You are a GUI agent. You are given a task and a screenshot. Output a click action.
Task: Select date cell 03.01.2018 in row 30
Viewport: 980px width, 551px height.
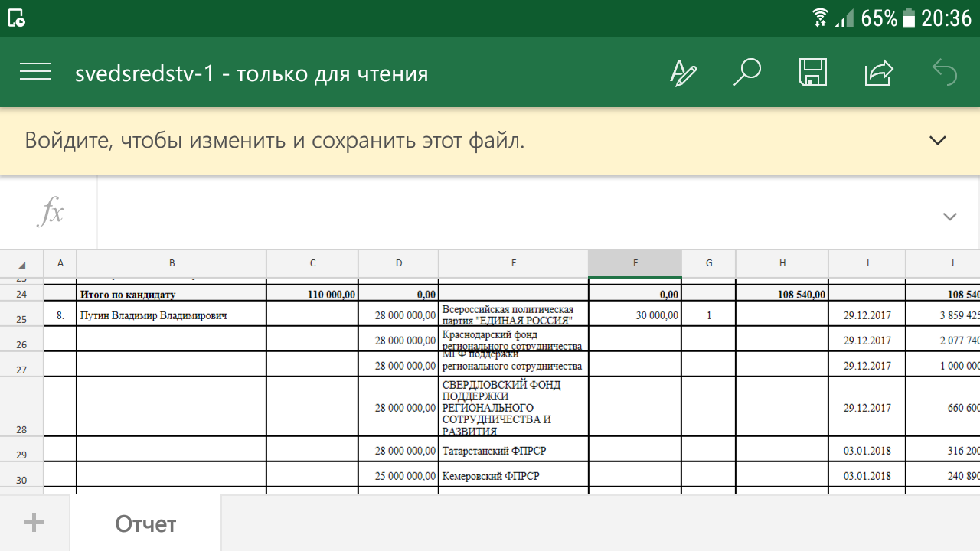click(x=867, y=474)
